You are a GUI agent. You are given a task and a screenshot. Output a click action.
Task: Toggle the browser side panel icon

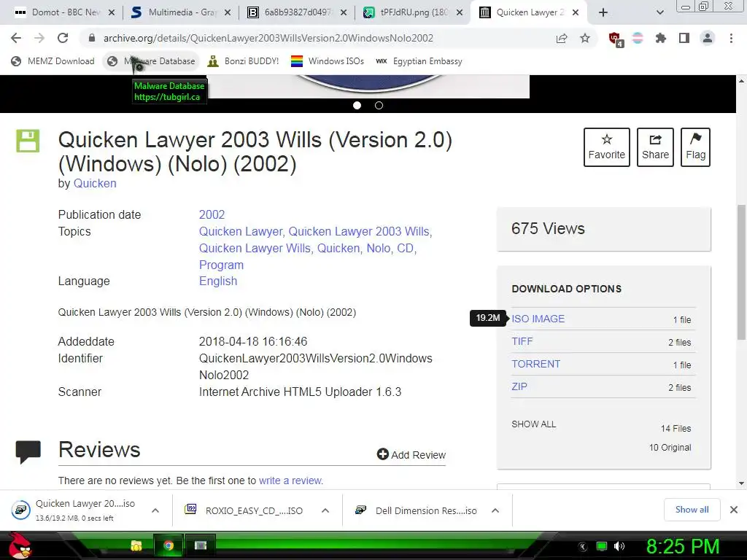coord(684,38)
